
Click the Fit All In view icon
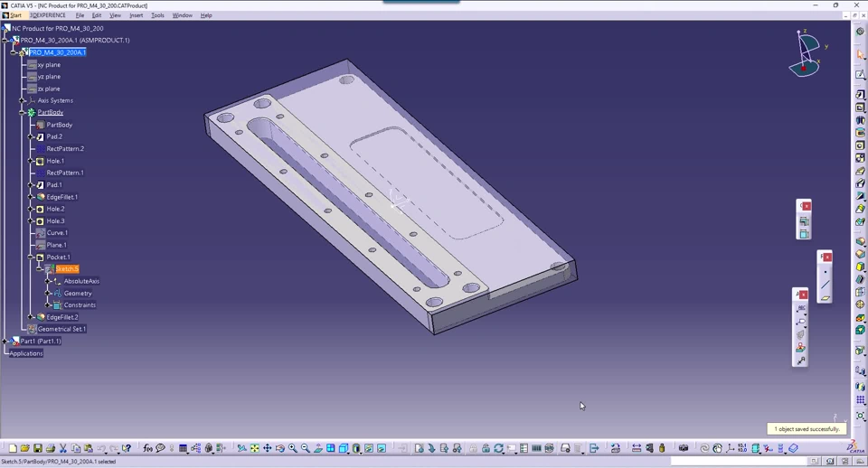255,448
